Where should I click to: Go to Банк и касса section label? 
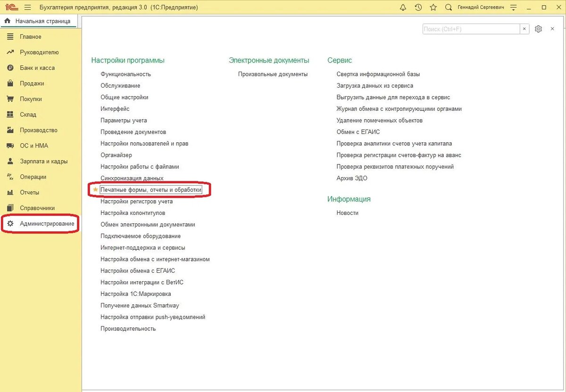(37, 68)
